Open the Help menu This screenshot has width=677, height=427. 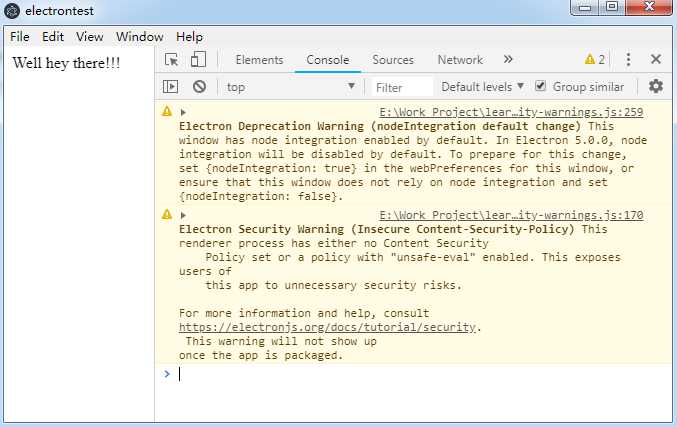pos(189,37)
